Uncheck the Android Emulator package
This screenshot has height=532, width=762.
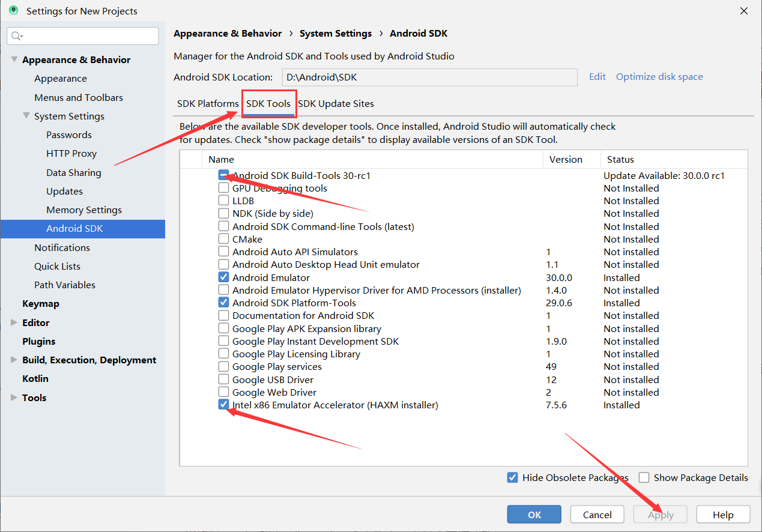pos(225,277)
